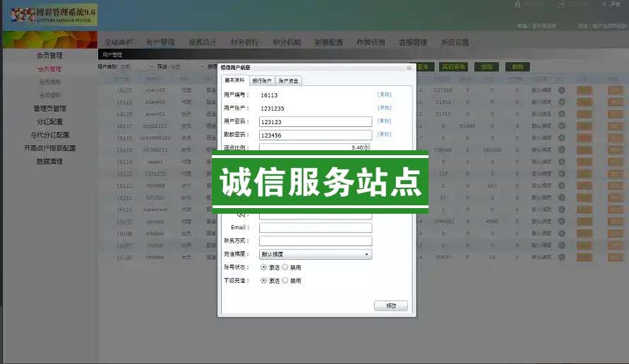Open the 充值梯度 dropdown
Image resolution: width=629 pixels, height=364 pixels.
(x=315, y=254)
